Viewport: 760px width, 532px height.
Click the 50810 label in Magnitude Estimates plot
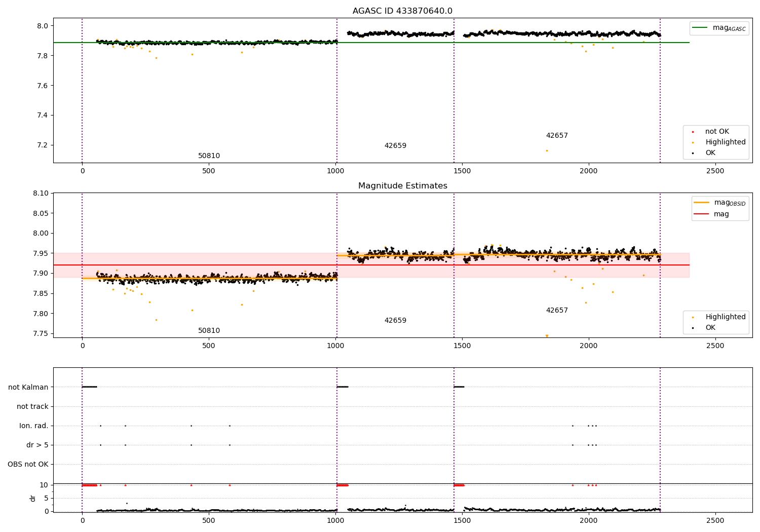point(209,331)
